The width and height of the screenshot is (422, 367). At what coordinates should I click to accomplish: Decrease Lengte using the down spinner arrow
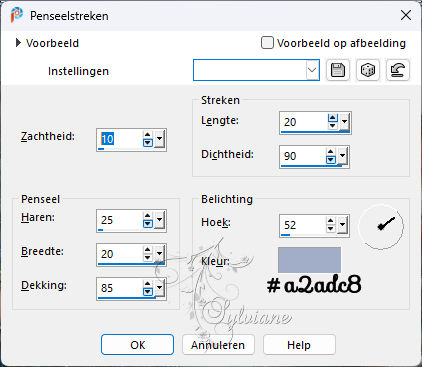click(333, 125)
